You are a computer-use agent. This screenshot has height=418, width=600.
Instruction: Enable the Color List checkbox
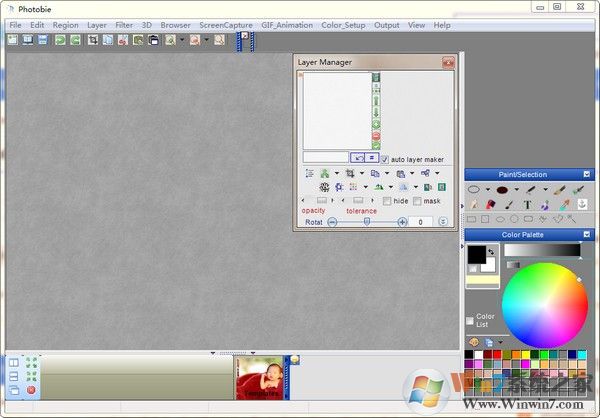tap(471, 320)
